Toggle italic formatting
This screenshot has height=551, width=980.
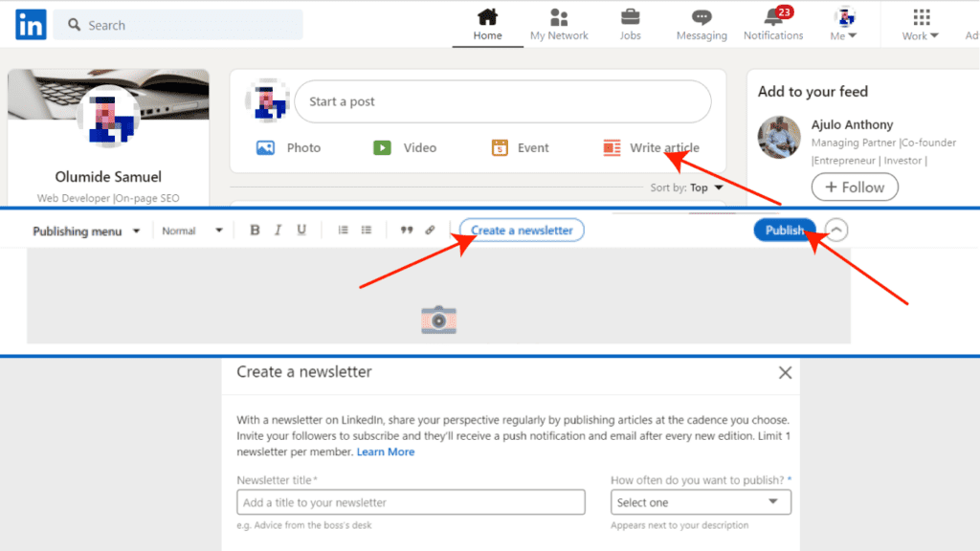tap(278, 230)
